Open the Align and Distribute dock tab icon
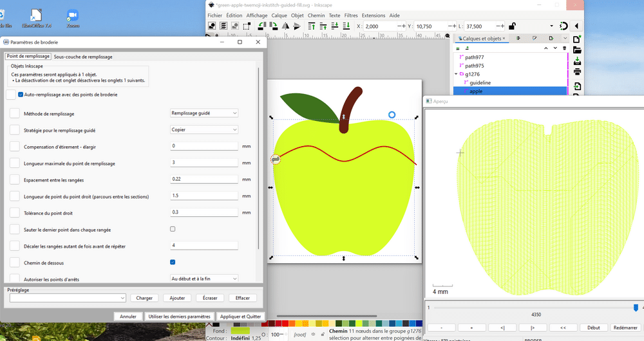Viewport: 644px width, 341px height. pos(518,38)
